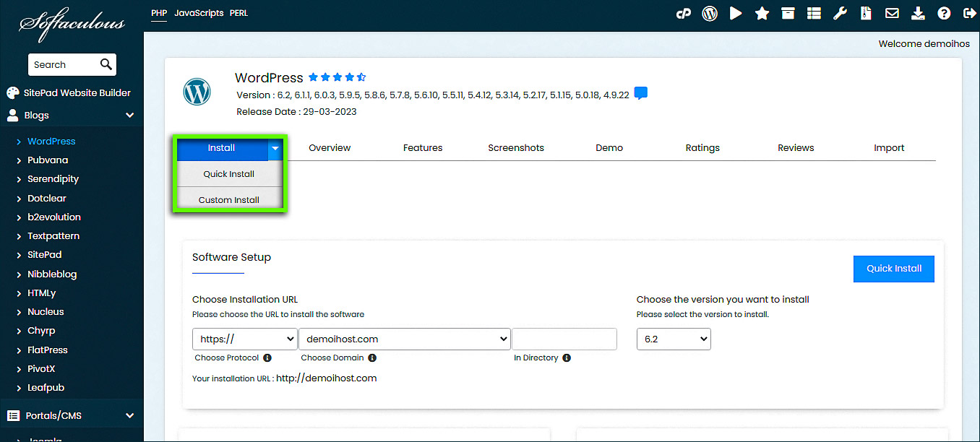Select the PERL scripts category
The height and width of the screenshot is (442, 980).
pos(238,13)
